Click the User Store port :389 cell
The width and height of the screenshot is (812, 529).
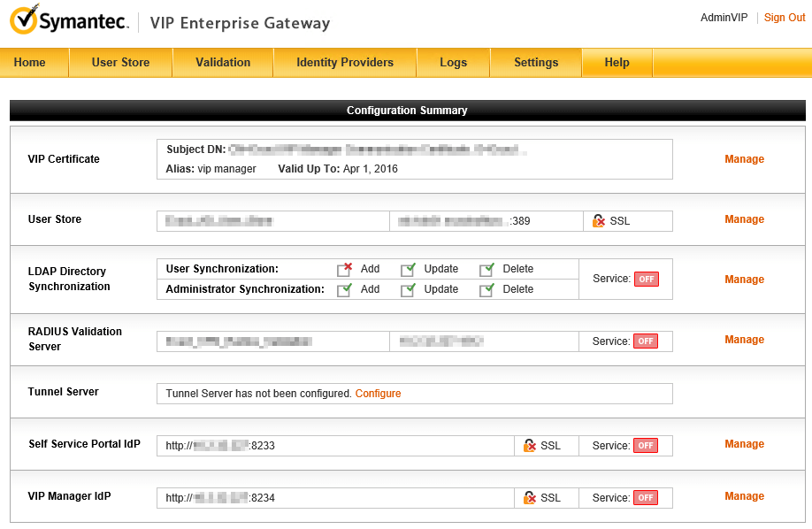[486, 221]
